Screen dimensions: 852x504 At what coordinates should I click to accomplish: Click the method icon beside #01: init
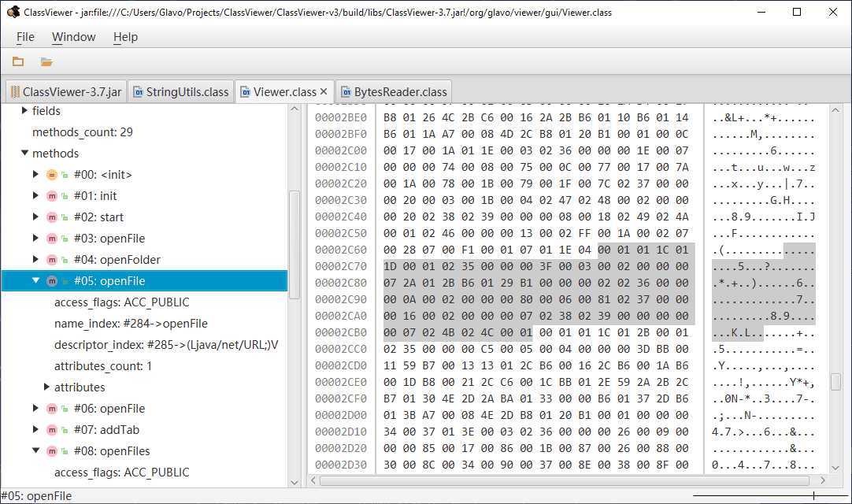52,196
